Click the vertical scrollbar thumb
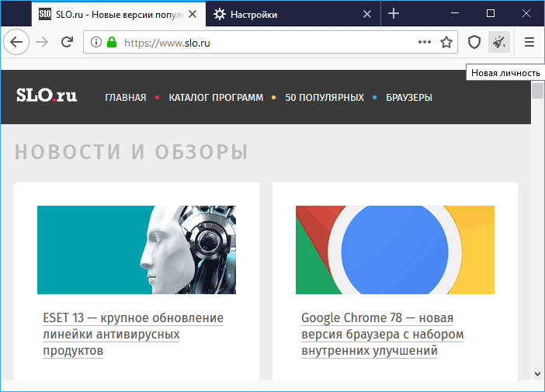Image resolution: width=545 pixels, height=392 pixels. (x=538, y=91)
